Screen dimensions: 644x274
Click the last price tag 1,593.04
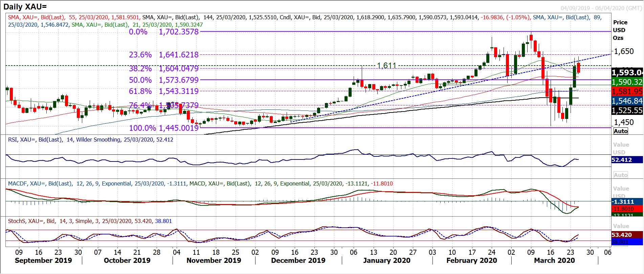tap(627, 72)
